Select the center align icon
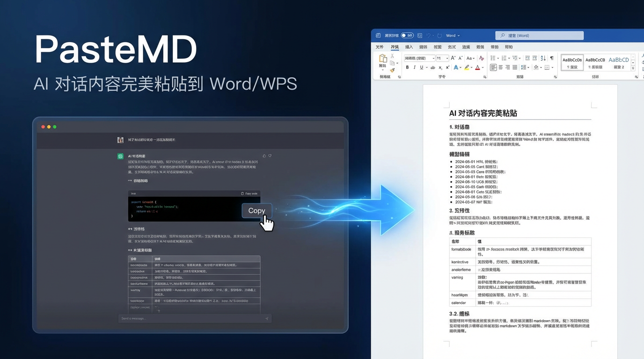 [501, 68]
